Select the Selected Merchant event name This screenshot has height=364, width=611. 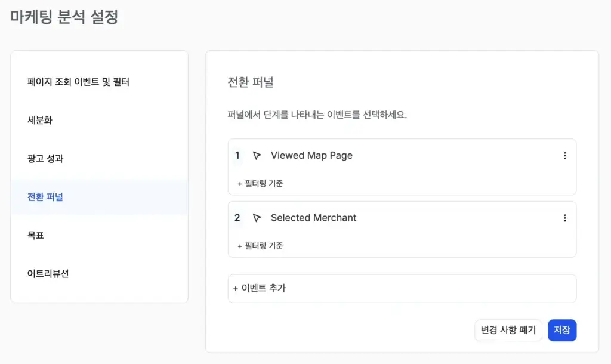(x=313, y=217)
